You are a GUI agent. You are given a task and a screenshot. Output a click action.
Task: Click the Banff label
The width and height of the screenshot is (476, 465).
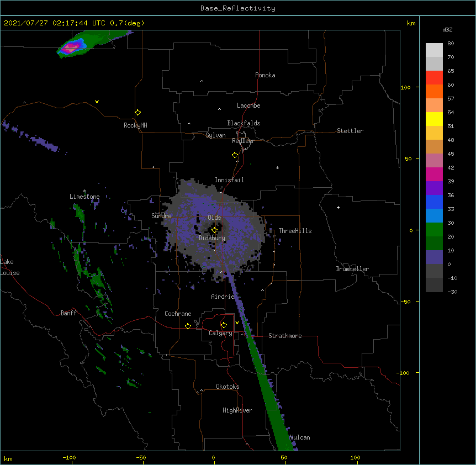[68, 313]
